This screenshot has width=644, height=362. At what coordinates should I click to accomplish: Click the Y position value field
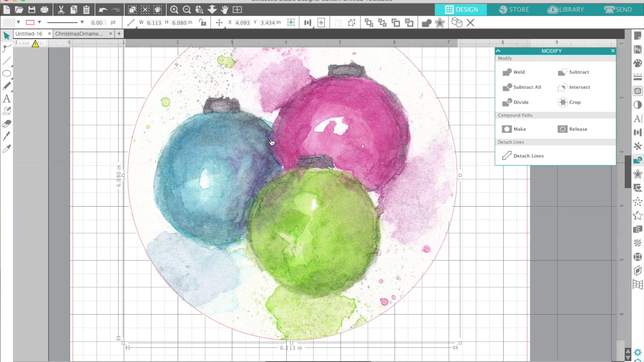click(x=267, y=23)
